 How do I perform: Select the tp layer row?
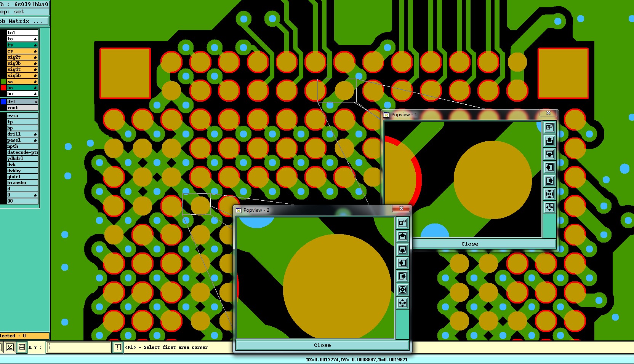tap(22, 122)
